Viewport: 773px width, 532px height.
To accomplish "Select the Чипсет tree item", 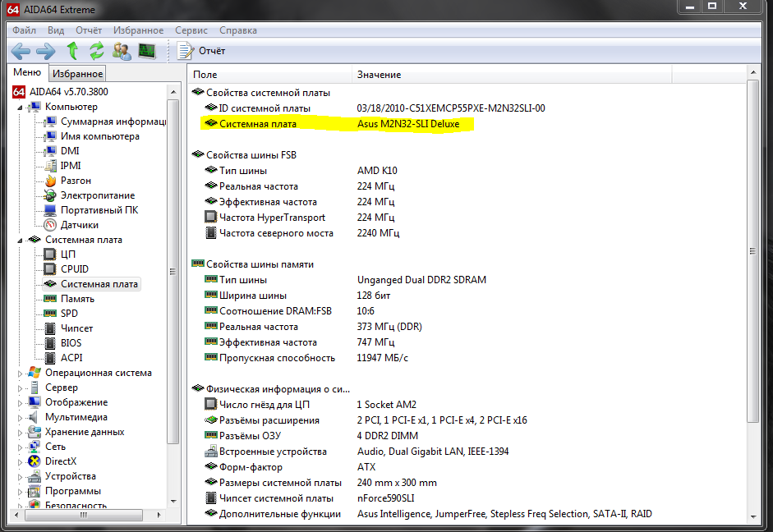I will pos(76,328).
